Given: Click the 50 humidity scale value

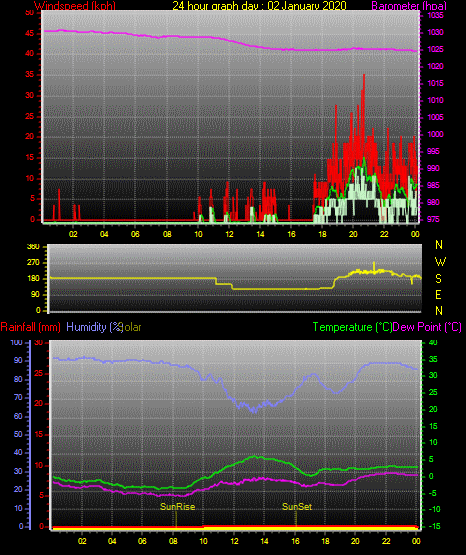Looking at the screenshot, I should 18,434.
